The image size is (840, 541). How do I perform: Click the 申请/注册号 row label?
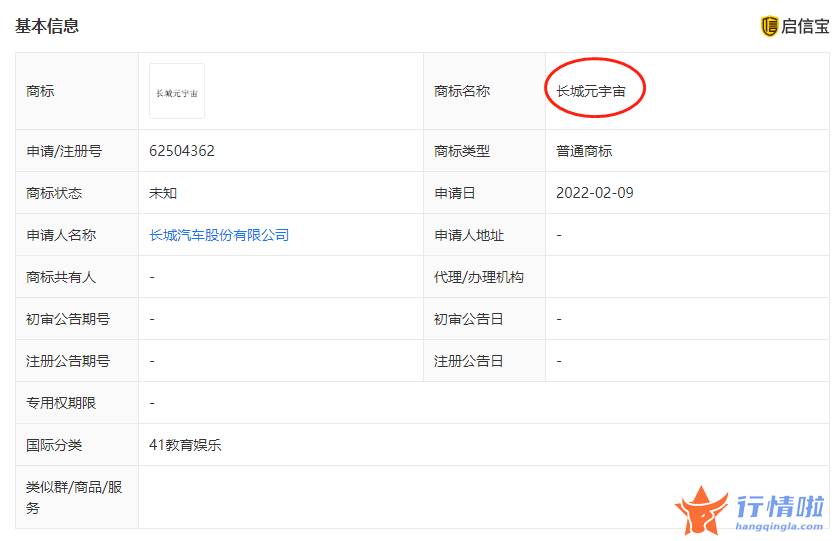[x=64, y=151]
